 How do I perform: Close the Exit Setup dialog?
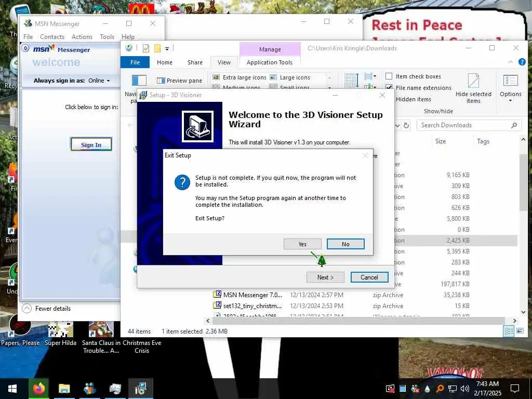365,155
